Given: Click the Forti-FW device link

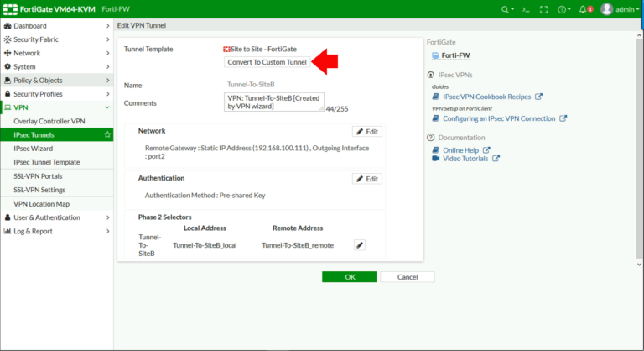Looking at the screenshot, I should [x=455, y=55].
